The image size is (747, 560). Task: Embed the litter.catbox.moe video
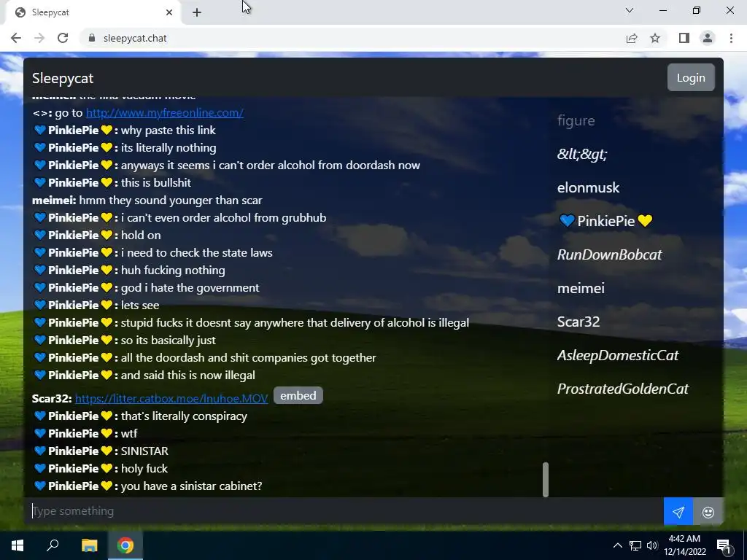(x=298, y=396)
